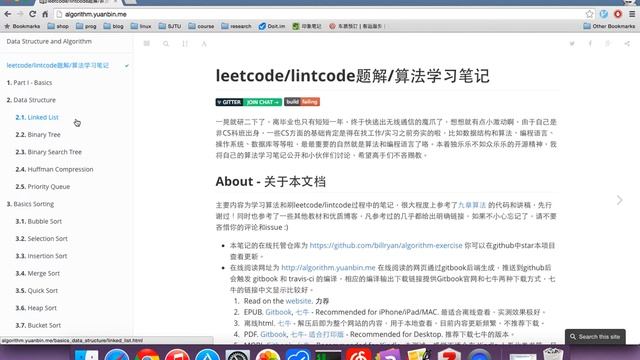
Task: Toggle the gitbook sidebar icon
Action: (147, 43)
